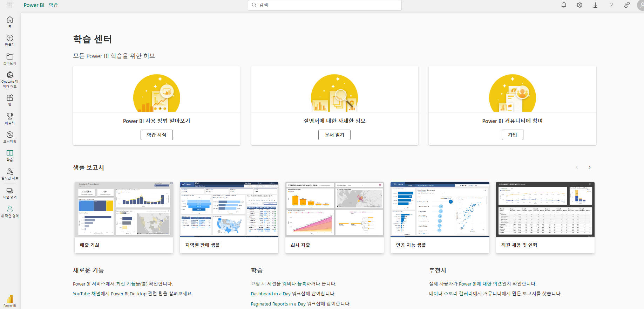Click into the 검색 search box

pyautogui.click(x=325, y=5)
